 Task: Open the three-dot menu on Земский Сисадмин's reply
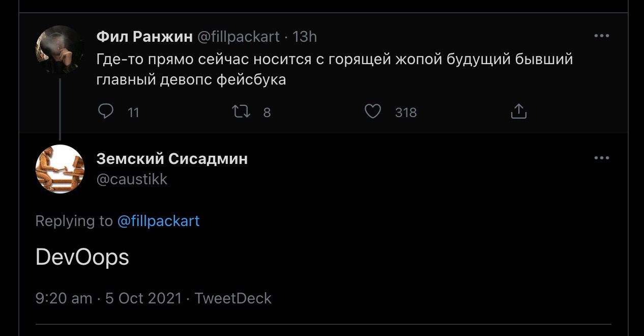click(601, 158)
